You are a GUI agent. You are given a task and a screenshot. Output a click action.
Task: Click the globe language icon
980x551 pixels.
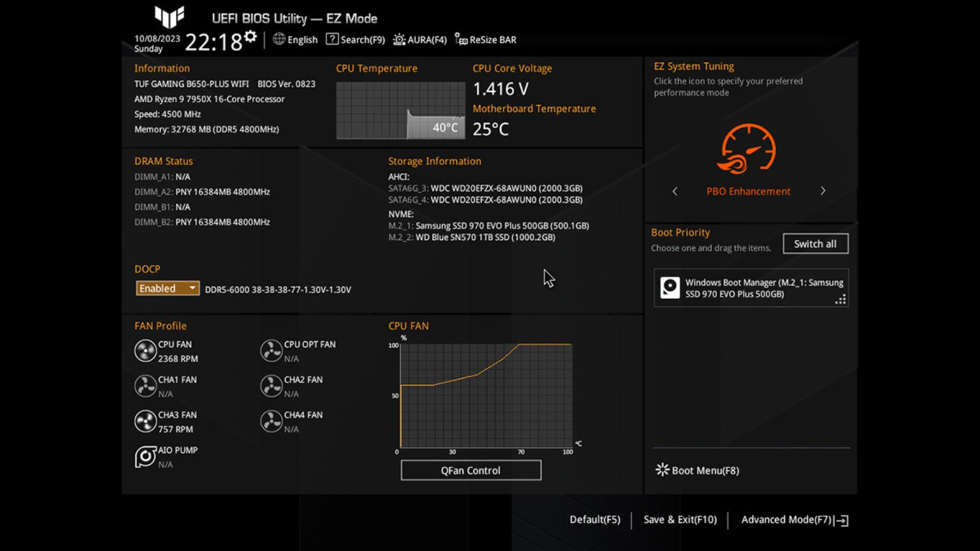point(279,39)
